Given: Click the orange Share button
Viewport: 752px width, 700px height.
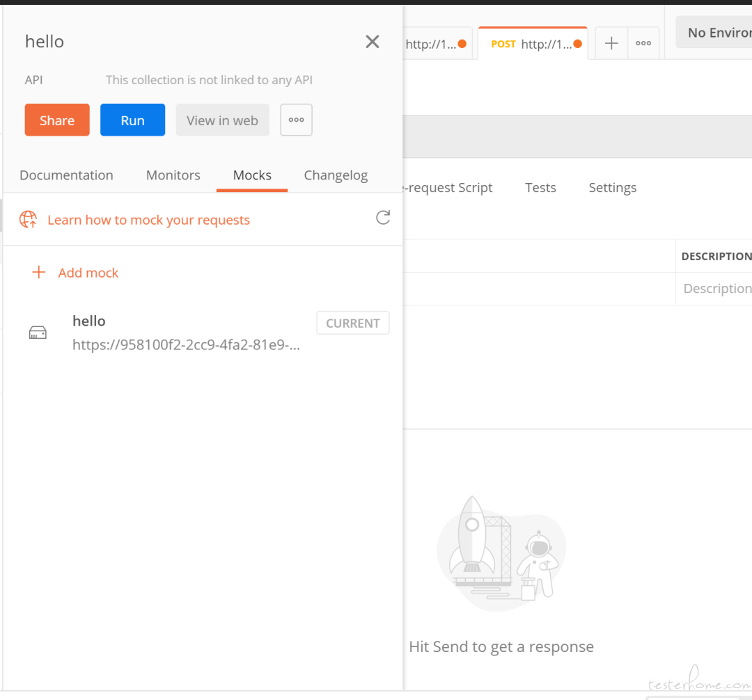Looking at the screenshot, I should 57,120.
